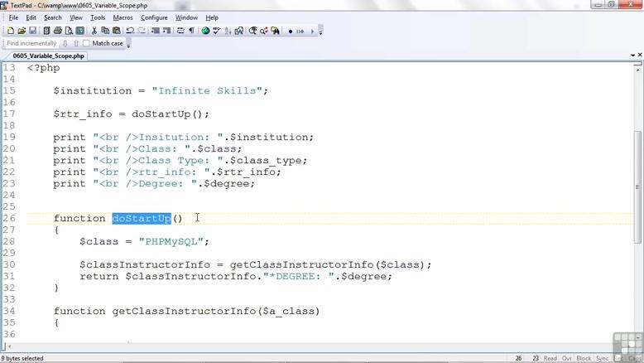Click the Open file icon

22,31
